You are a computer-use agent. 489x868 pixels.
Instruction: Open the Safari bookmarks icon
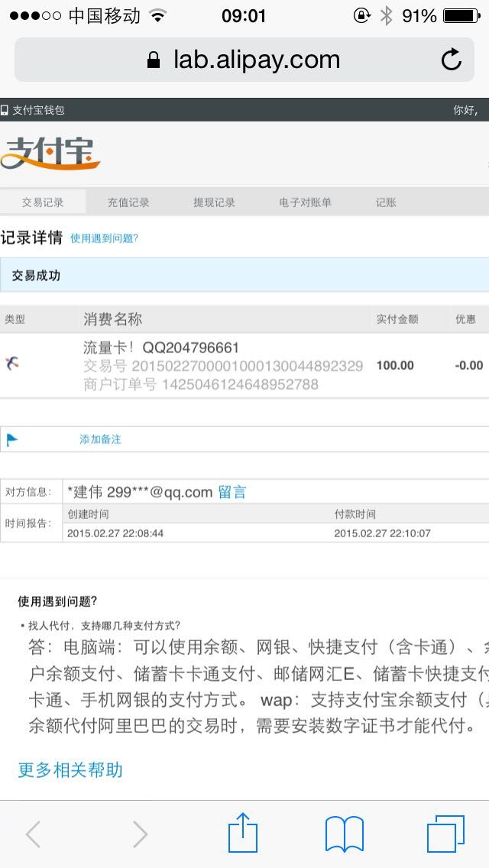[x=345, y=834]
